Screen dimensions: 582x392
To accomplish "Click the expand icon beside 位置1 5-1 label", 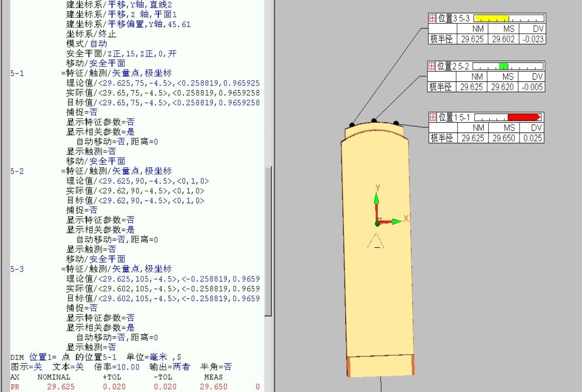I will tap(433, 117).
